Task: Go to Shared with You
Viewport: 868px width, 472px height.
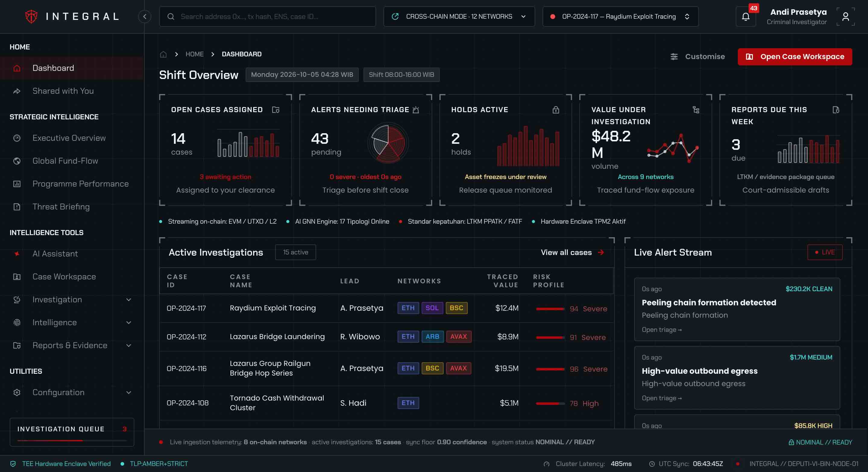Action: pyautogui.click(x=72, y=91)
